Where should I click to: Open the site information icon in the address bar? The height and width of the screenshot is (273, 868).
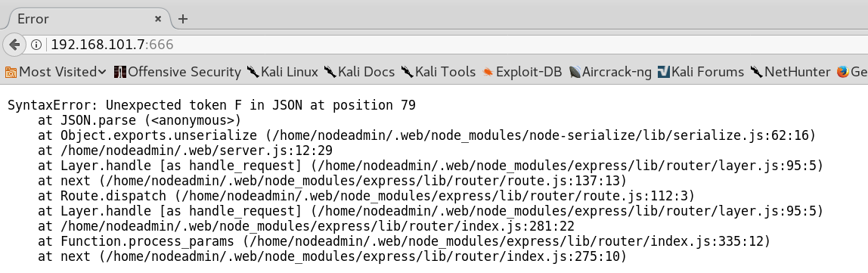(x=36, y=45)
